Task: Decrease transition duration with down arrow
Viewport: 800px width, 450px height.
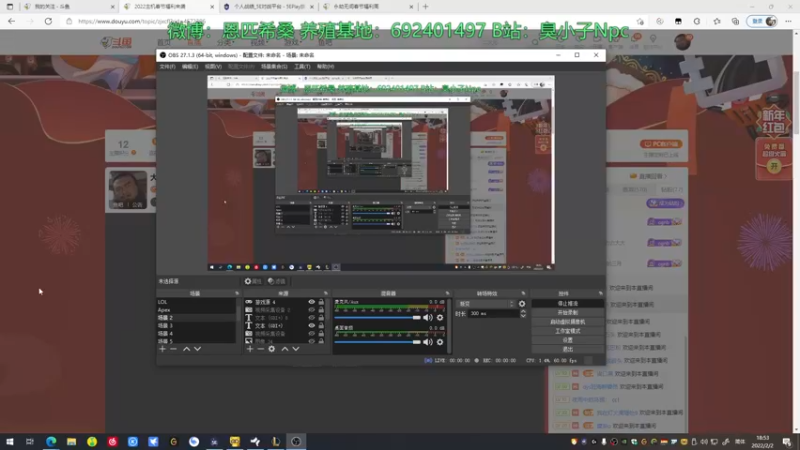Action: 522,316
